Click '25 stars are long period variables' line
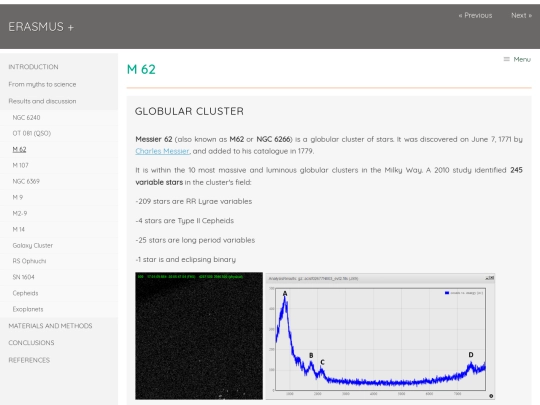Image resolution: width=540 pixels, height=405 pixels. point(195,240)
